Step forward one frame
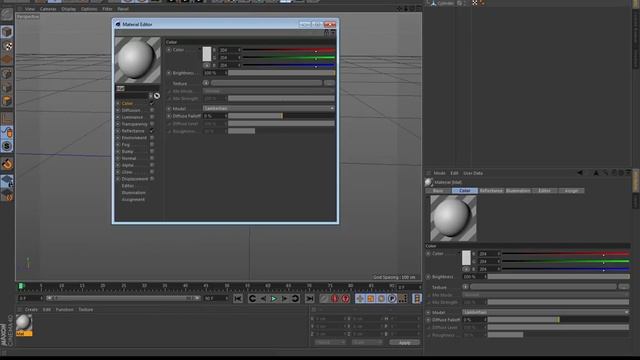Image resolution: width=640 pixels, height=360 pixels. coord(284,299)
